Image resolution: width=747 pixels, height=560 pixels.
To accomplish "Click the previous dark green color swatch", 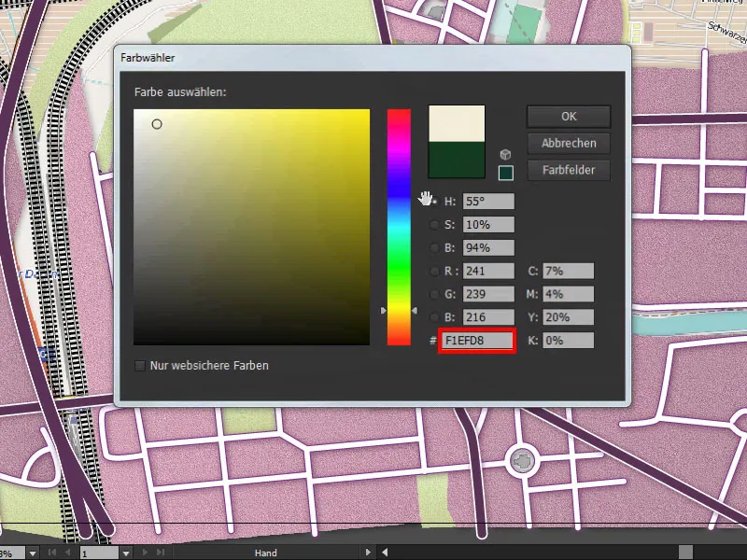I will coord(457,160).
